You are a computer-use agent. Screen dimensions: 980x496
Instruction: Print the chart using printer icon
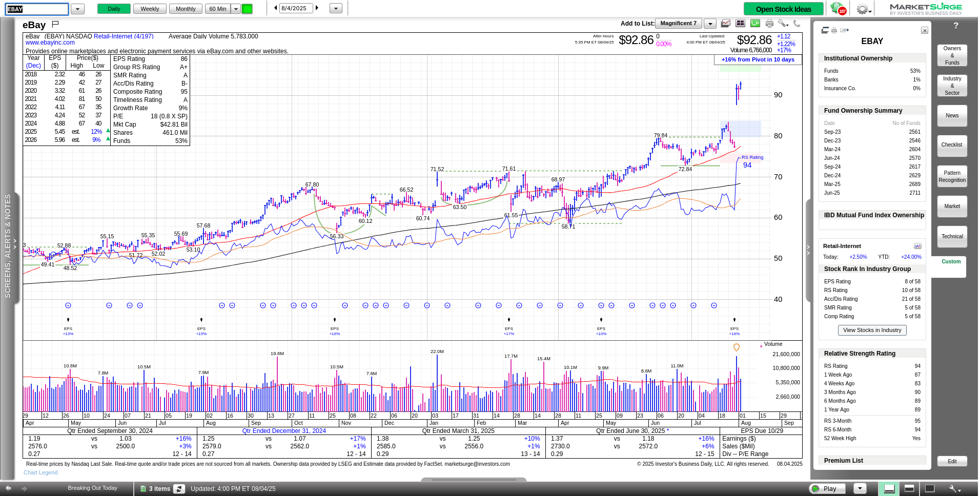click(x=769, y=24)
